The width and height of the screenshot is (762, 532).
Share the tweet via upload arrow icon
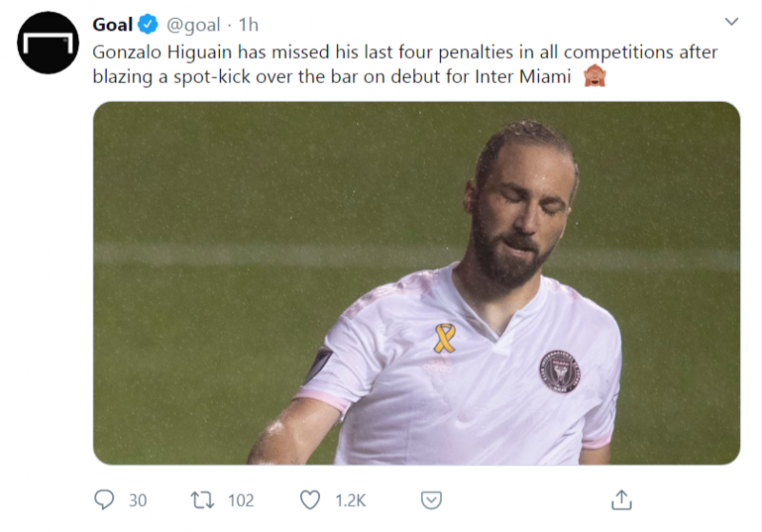pyautogui.click(x=621, y=499)
